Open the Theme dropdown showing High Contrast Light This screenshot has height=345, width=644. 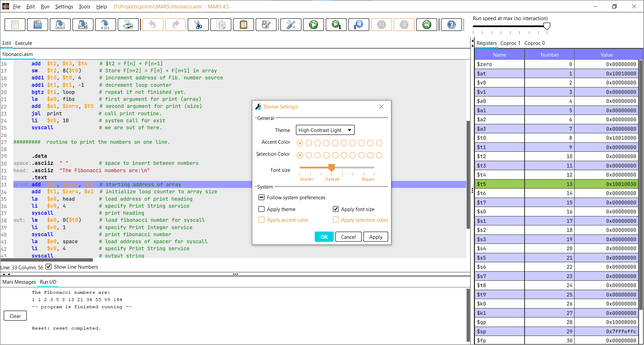[325, 130]
